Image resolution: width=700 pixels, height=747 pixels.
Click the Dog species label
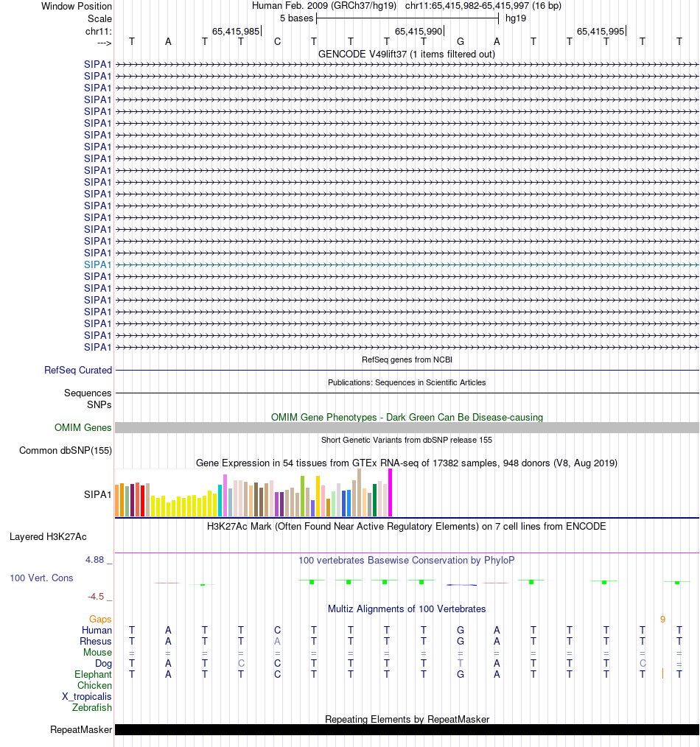click(103, 664)
